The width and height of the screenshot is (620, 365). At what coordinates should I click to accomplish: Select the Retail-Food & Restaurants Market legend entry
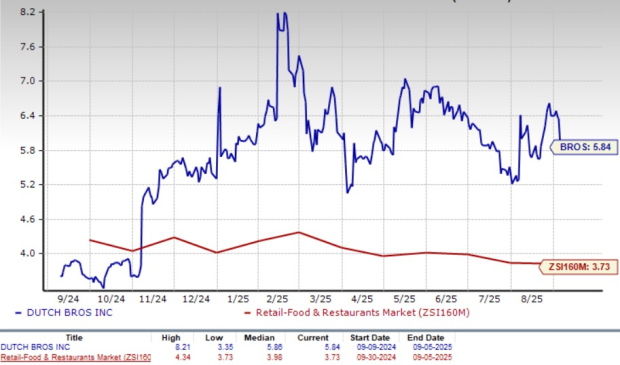click(x=357, y=313)
